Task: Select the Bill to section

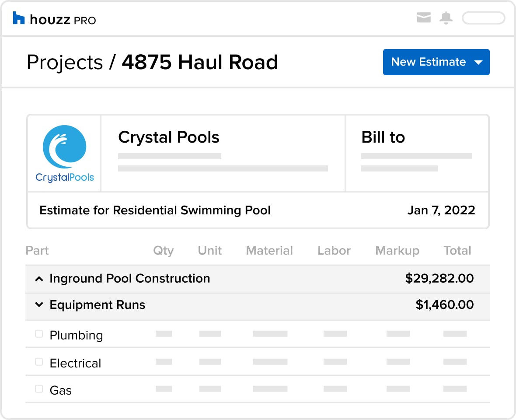Action: click(x=417, y=153)
